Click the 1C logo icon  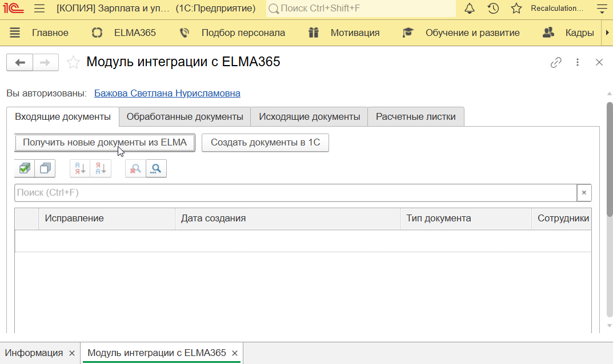[14, 8]
